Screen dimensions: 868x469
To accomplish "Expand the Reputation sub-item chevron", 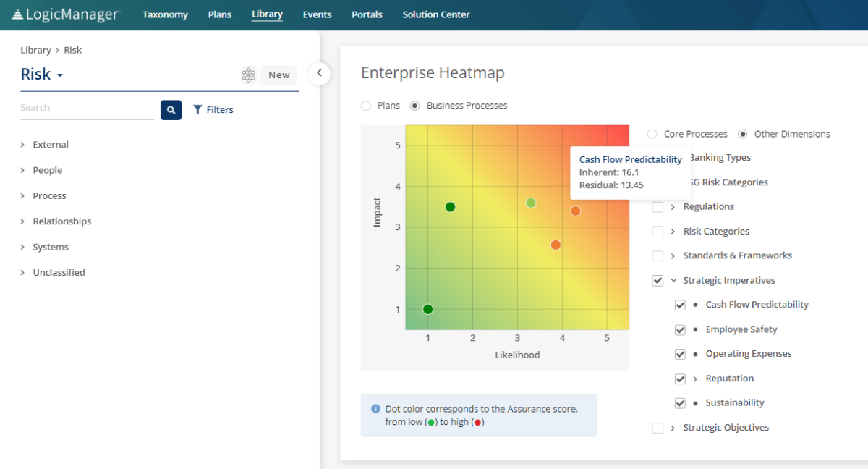I will click(695, 379).
